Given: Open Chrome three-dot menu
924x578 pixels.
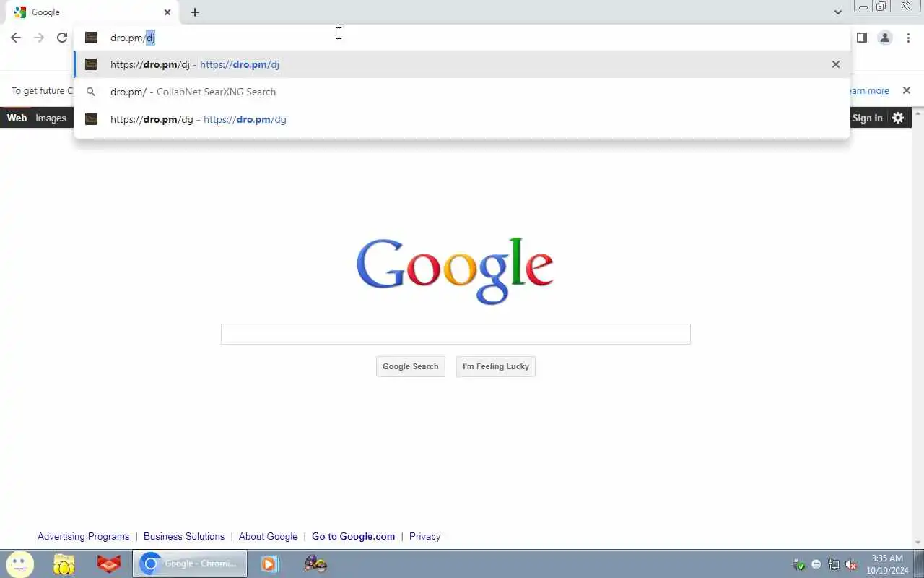Looking at the screenshot, I should pyautogui.click(x=908, y=38).
